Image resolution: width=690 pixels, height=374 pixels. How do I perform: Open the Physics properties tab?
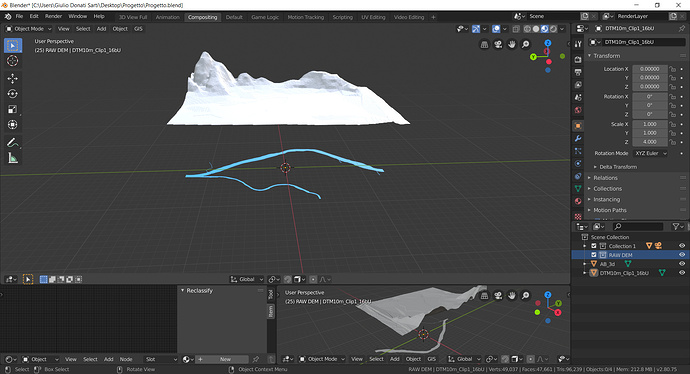click(578, 163)
